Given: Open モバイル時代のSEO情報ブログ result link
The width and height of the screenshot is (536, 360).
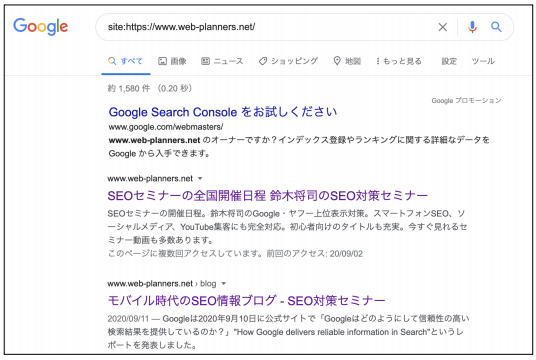Looking at the screenshot, I should 246,301.
